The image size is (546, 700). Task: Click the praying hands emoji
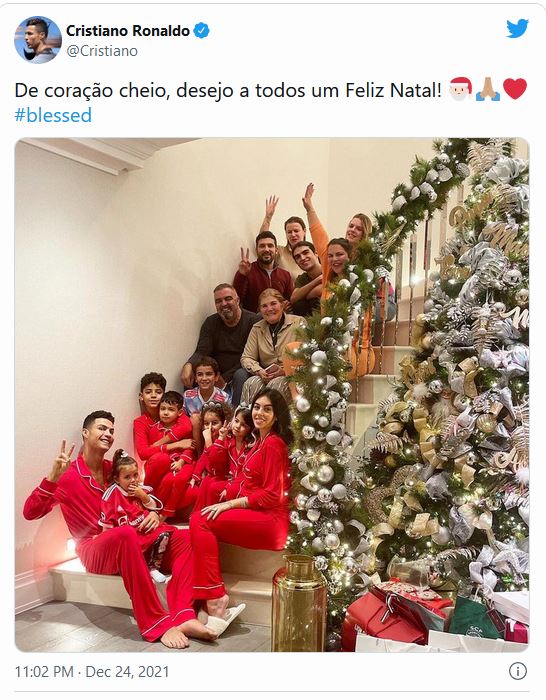(488, 89)
